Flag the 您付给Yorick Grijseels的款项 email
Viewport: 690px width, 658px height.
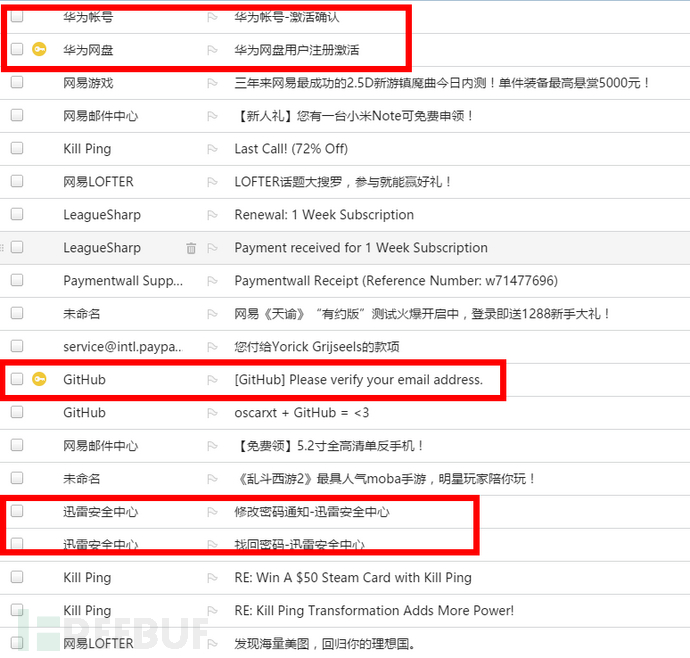pyautogui.click(x=212, y=347)
